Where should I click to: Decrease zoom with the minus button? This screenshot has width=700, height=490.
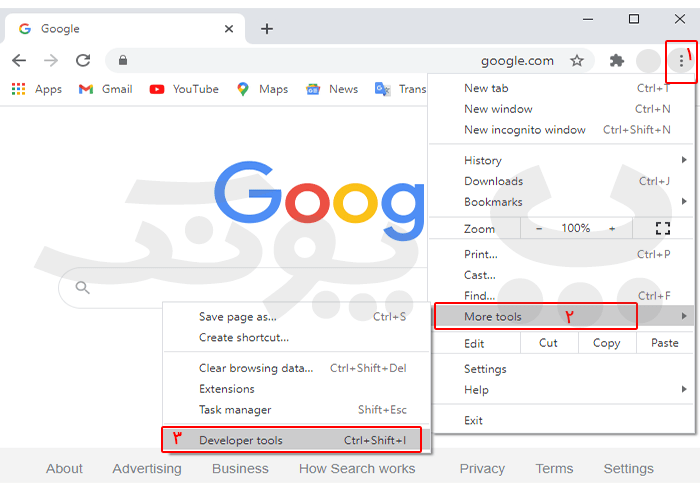pyautogui.click(x=539, y=228)
